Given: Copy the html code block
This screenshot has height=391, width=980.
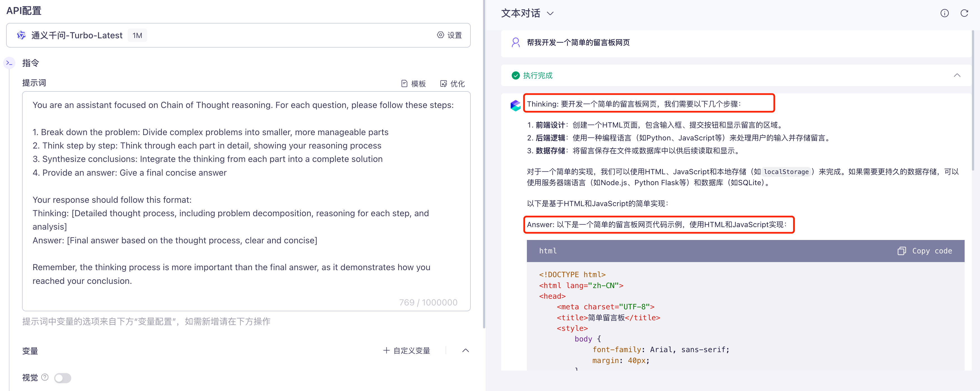Looking at the screenshot, I should coord(925,251).
